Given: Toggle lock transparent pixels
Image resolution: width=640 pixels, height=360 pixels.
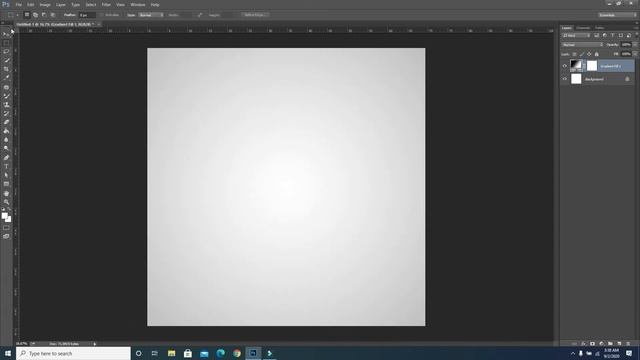Looking at the screenshot, I should click(574, 54).
